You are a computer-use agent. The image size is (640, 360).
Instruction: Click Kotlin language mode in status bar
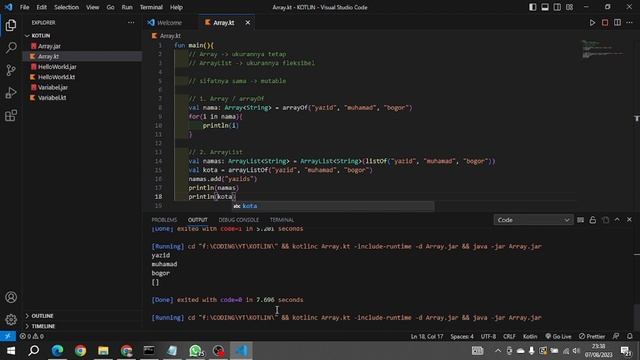530,336
